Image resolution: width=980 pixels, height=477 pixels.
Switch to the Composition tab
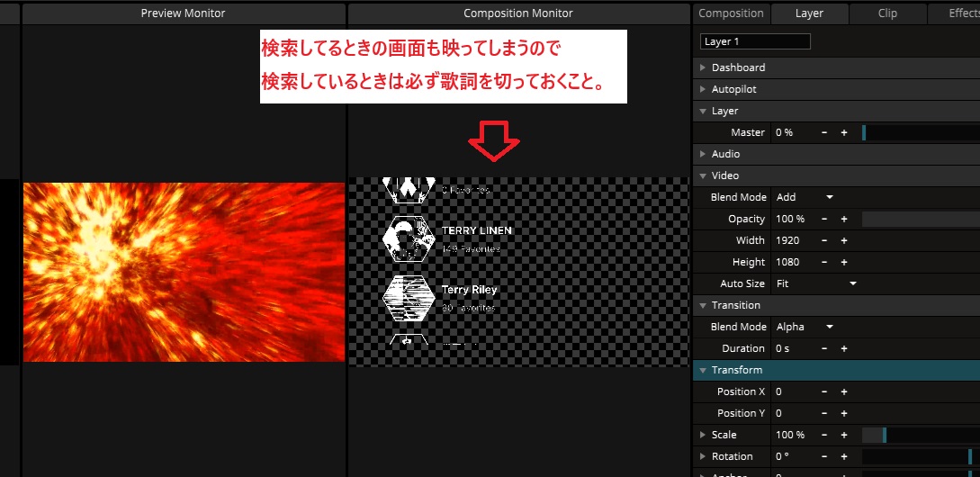(731, 13)
